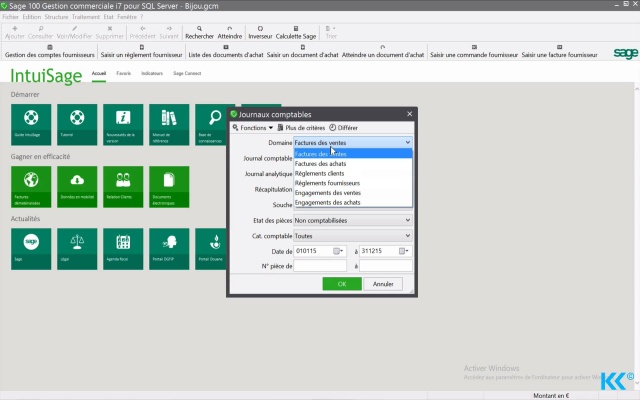The width and height of the screenshot is (640, 400).
Task: Click 'Saisir un règlement fournisseur' toolbar button
Action: click(x=143, y=54)
